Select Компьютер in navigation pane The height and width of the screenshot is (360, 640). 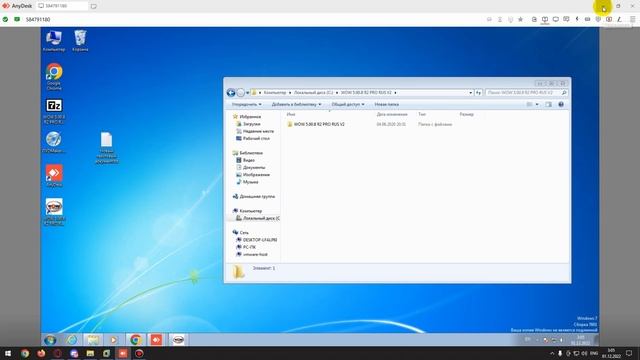[x=247, y=211]
